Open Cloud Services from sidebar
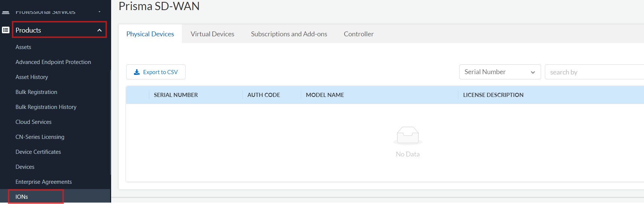 click(x=34, y=122)
